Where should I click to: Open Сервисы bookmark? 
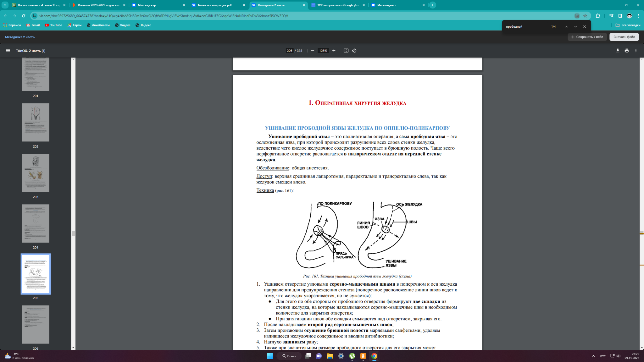coord(12,25)
